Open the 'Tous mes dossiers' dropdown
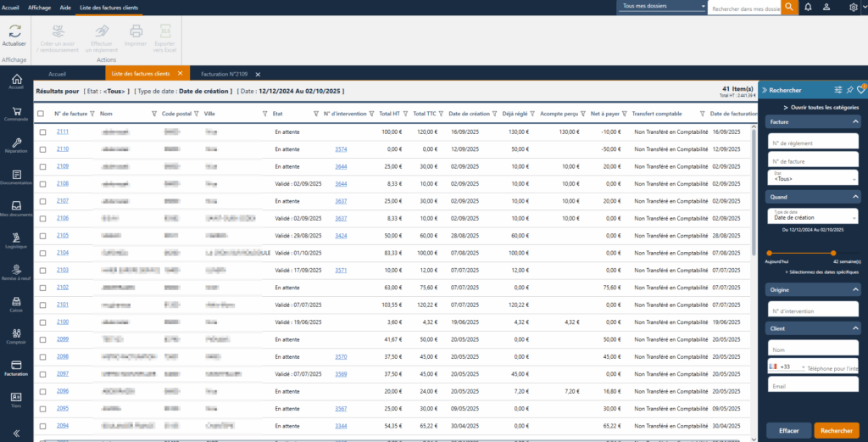The width and height of the screenshot is (868, 442). pyautogui.click(x=661, y=7)
